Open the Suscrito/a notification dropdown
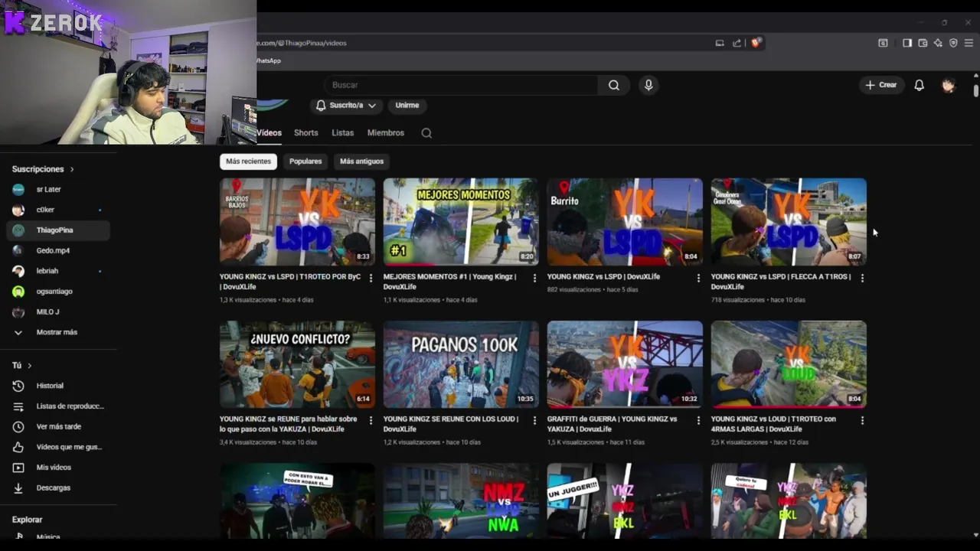 346,105
